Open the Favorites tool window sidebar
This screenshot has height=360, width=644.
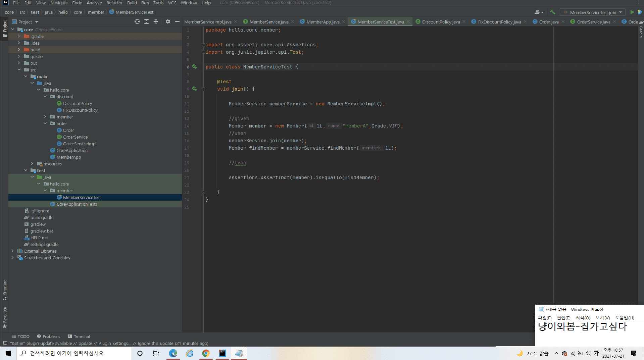tap(5, 317)
